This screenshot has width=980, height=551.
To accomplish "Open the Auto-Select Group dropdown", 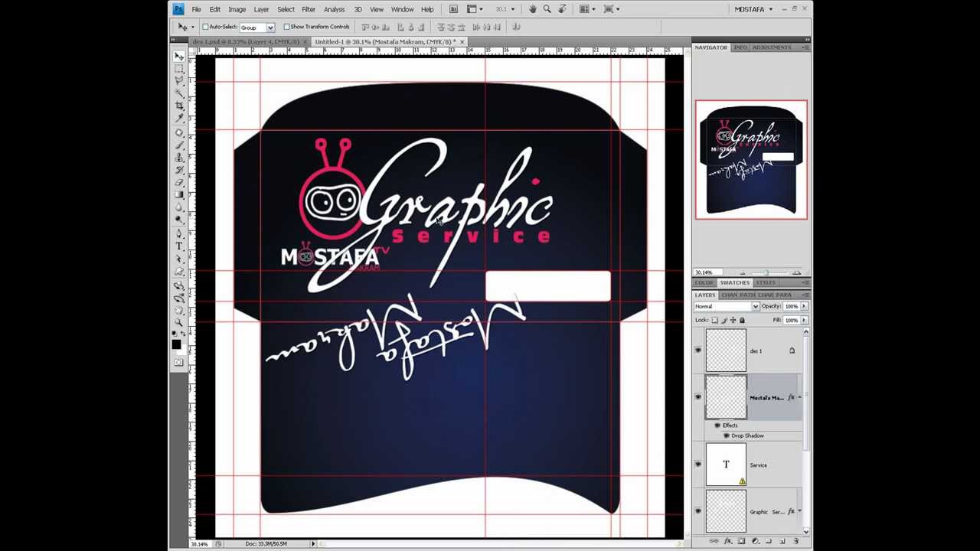I will 270,28.
